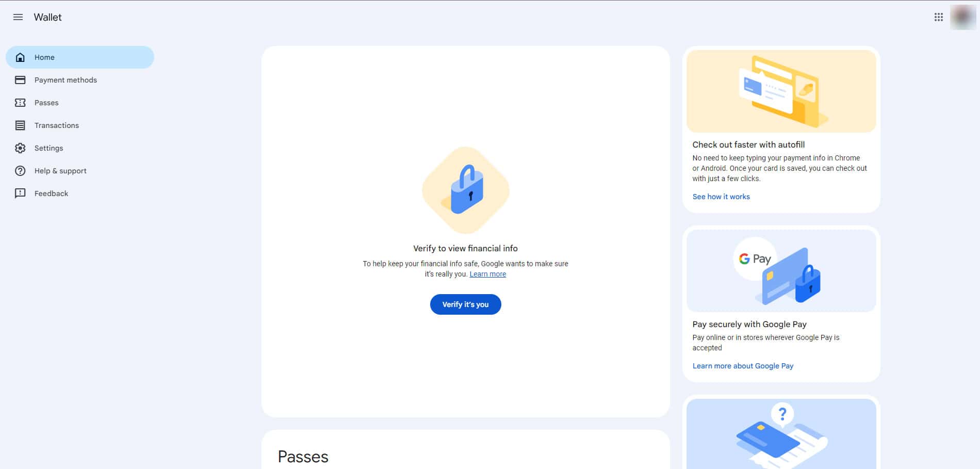
Task: Open the account profile avatar
Action: click(962, 17)
